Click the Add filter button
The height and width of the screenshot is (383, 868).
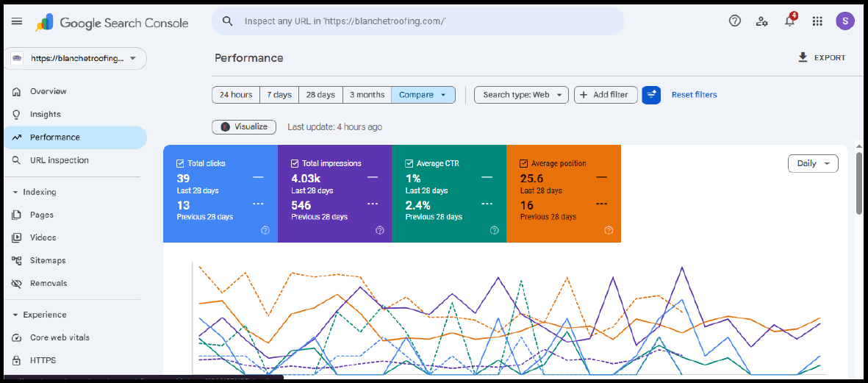[606, 95]
